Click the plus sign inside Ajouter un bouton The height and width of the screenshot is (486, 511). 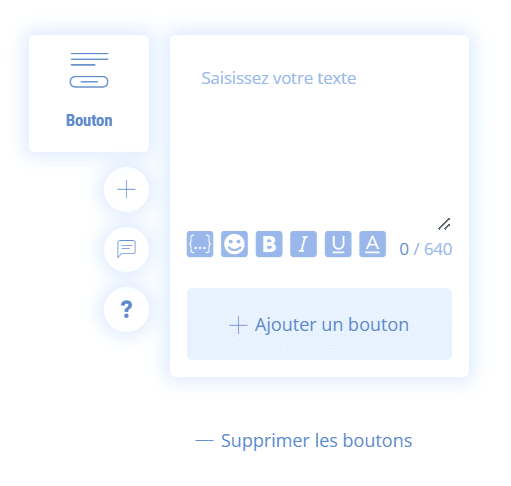coord(238,325)
